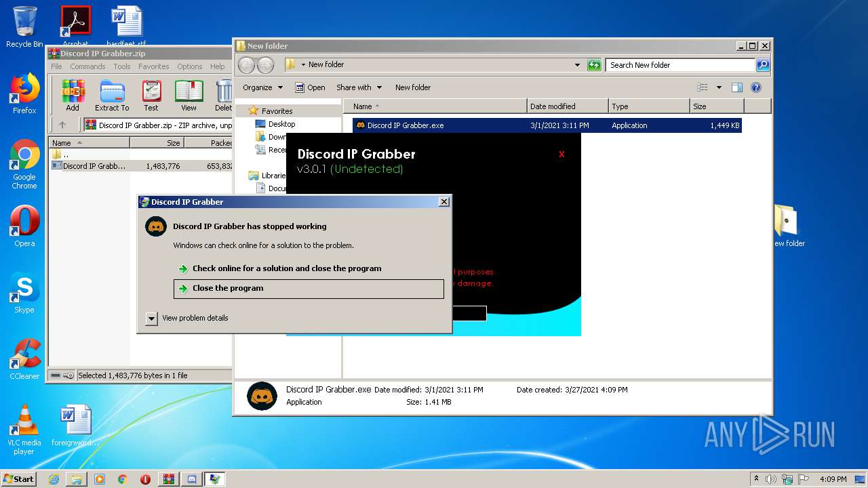Screen dimensions: 868x488
Task: Select the VLC media player desktop icon
Action: click(x=24, y=430)
